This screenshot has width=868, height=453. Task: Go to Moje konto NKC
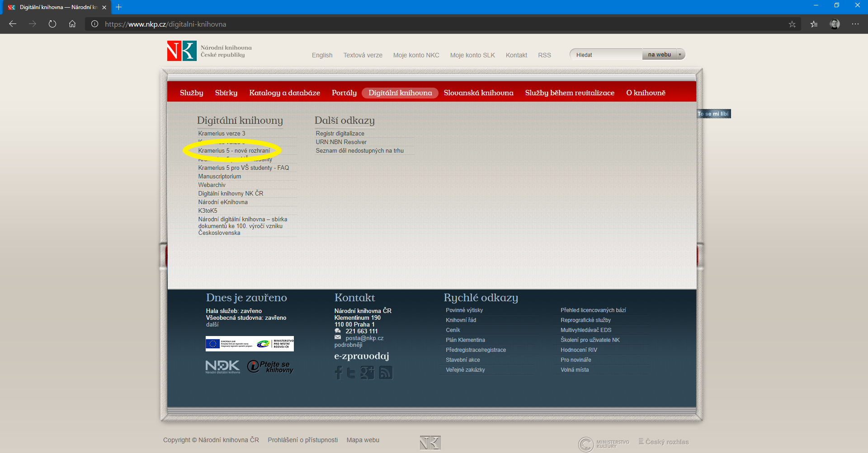click(416, 55)
